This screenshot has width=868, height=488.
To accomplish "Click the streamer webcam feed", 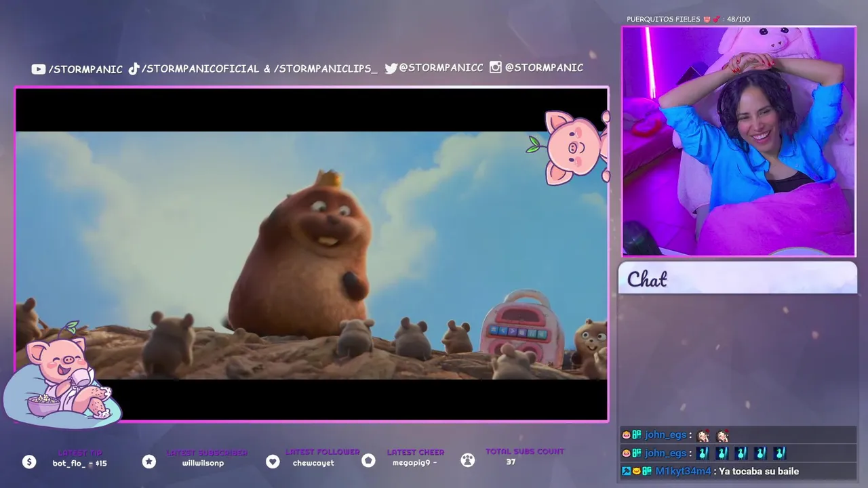I will click(x=739, y=142).
